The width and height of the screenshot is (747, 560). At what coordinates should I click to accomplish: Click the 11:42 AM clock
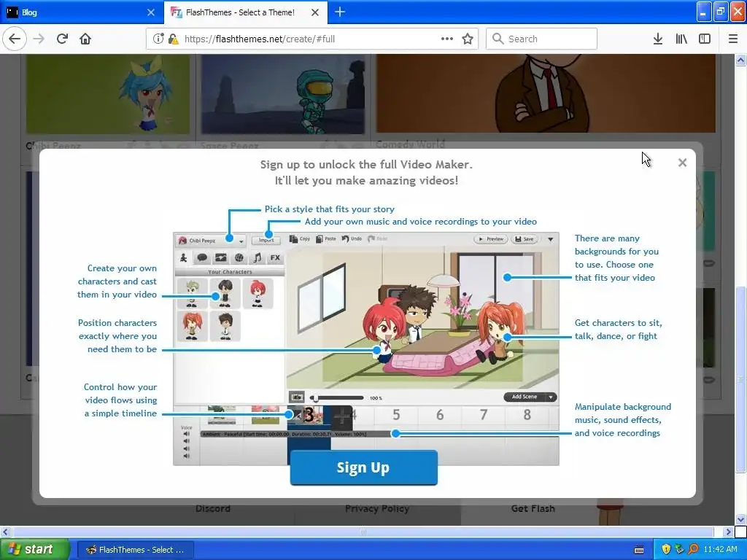pyautogui.click(x=720, y=550)
